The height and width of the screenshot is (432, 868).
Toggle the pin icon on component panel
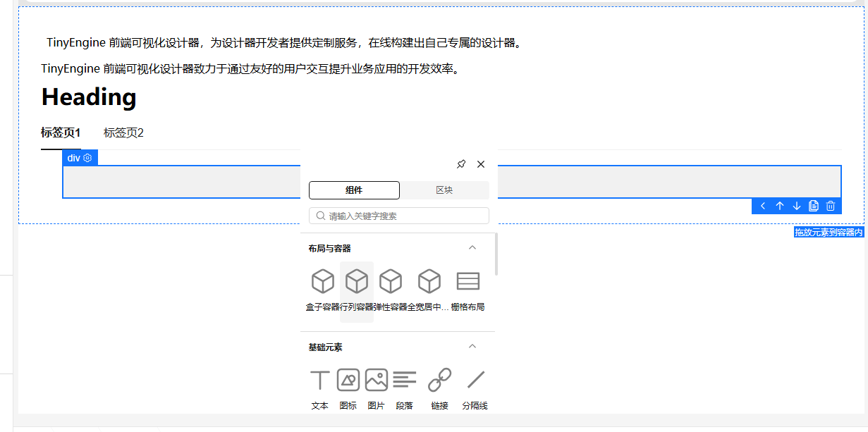(461, 163)
